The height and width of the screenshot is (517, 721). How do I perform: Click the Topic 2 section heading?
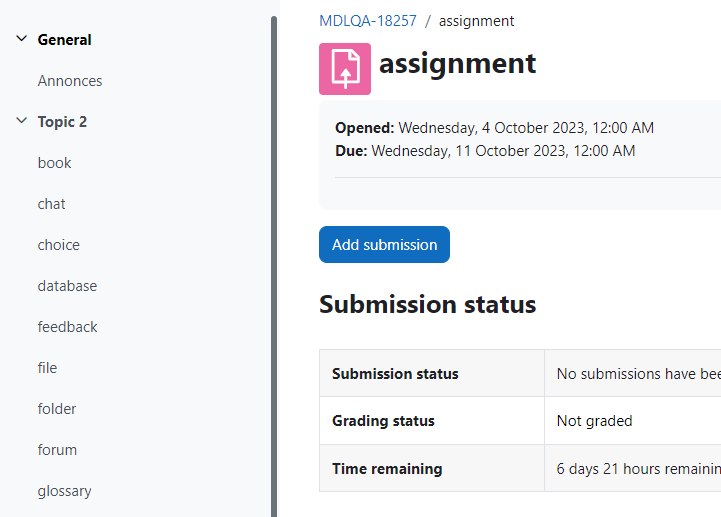tap(62, 122)
